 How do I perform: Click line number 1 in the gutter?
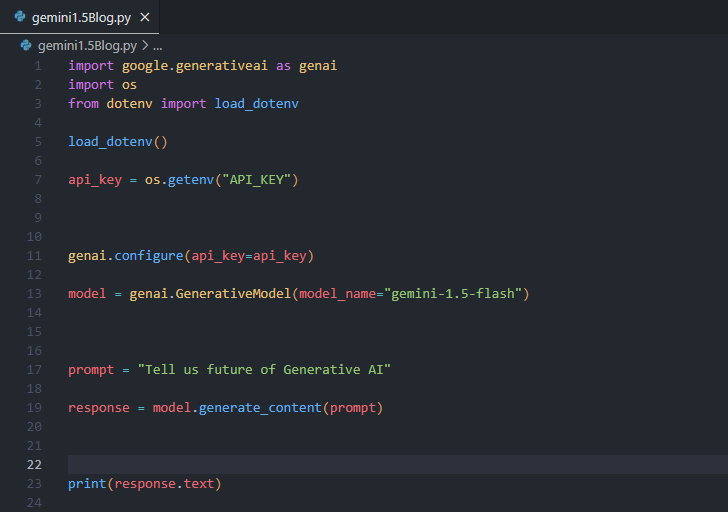[x=38, y=66]
